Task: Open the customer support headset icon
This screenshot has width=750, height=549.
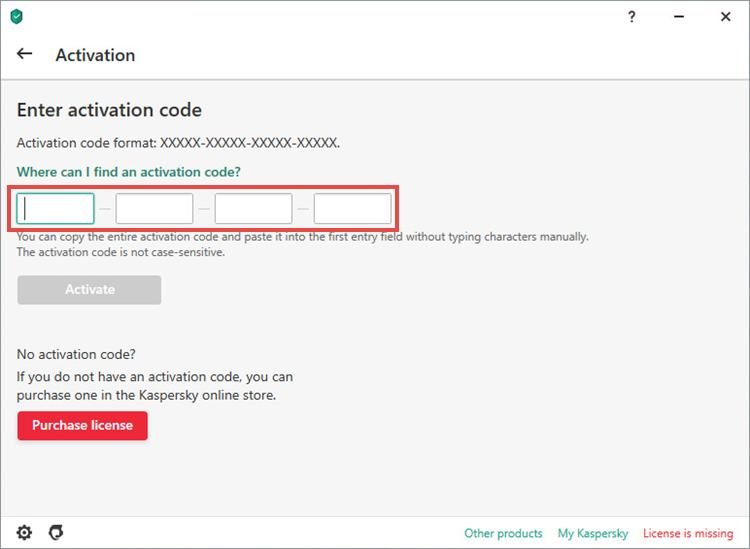Action: click(x=56, y=532)
